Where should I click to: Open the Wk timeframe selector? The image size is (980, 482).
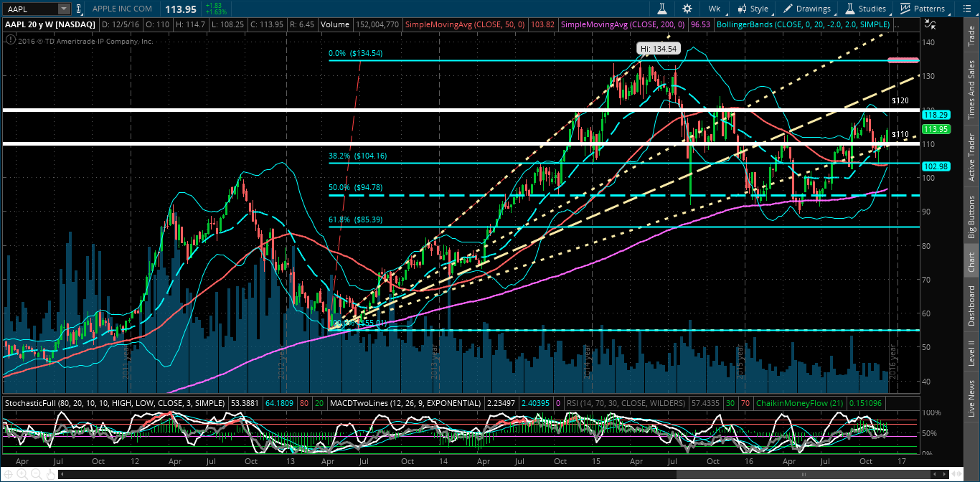click(714, 9)
